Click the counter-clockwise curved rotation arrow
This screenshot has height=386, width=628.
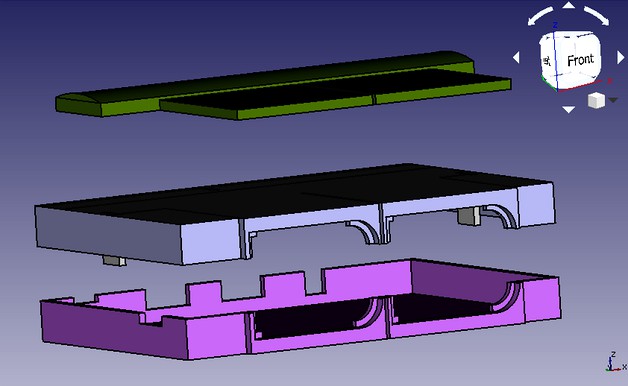click(541, 16)
